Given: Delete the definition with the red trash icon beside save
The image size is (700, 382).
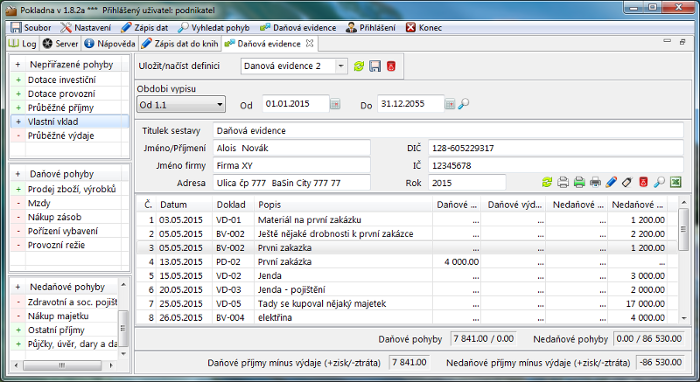Looking at the screenshot, I should click(x=391, y=66).
